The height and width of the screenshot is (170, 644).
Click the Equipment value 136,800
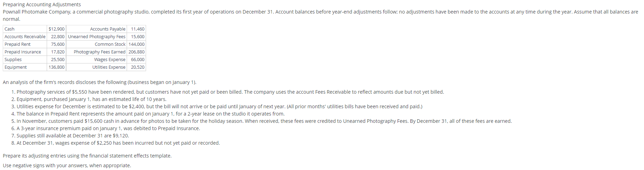tap(56, 67)
